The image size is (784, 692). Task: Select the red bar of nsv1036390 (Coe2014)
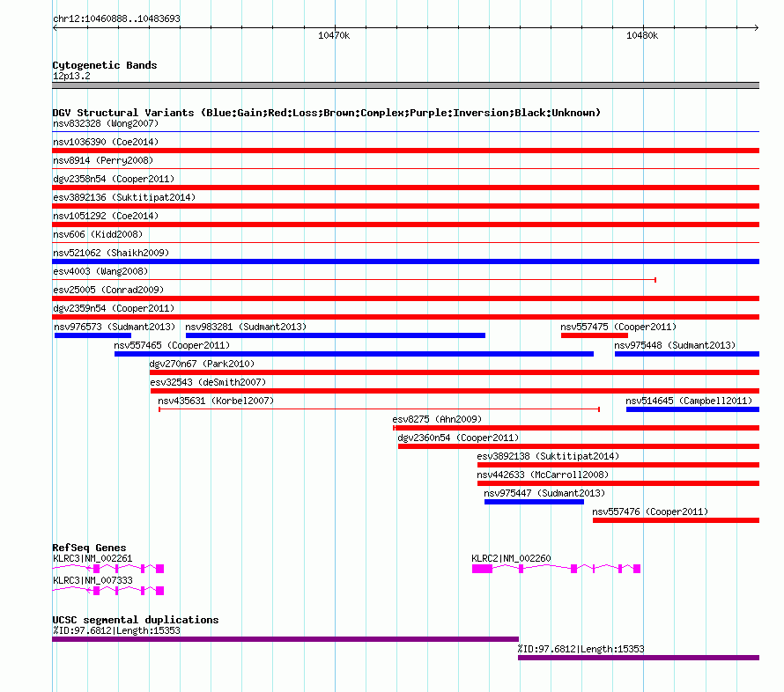(x=405, y=151)
